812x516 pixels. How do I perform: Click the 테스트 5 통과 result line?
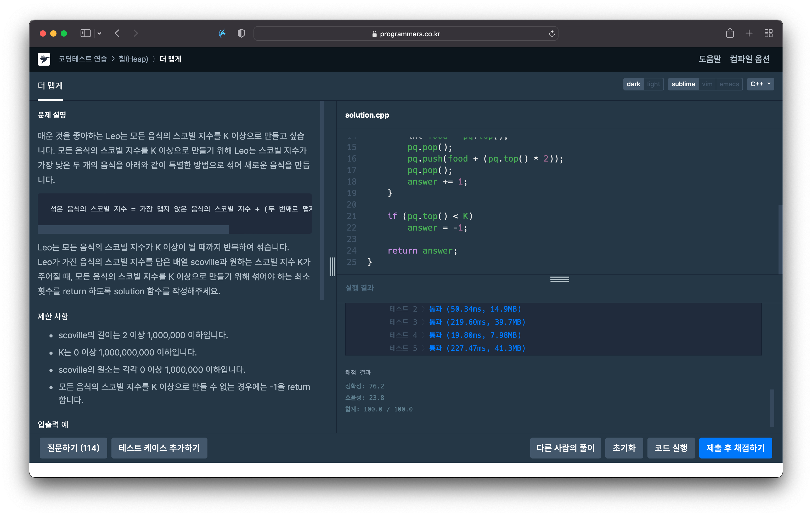457,348
